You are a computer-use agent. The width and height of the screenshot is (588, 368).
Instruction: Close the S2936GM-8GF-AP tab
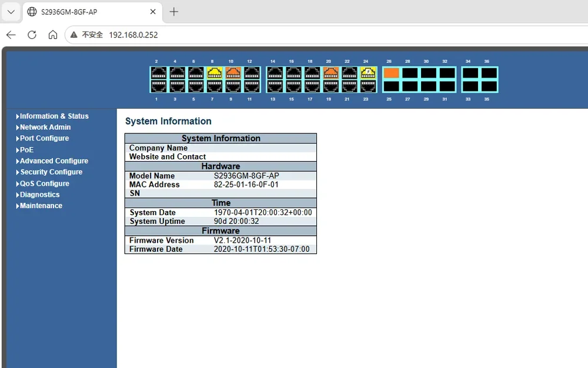tap(153, 12)
